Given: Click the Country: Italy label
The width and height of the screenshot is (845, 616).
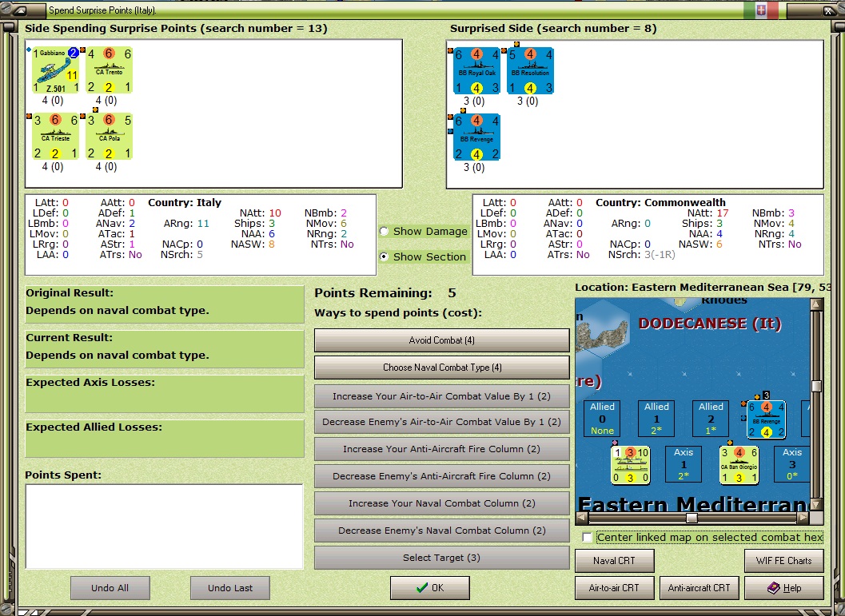Looking at the screenshot, I should tap(185, 203).
